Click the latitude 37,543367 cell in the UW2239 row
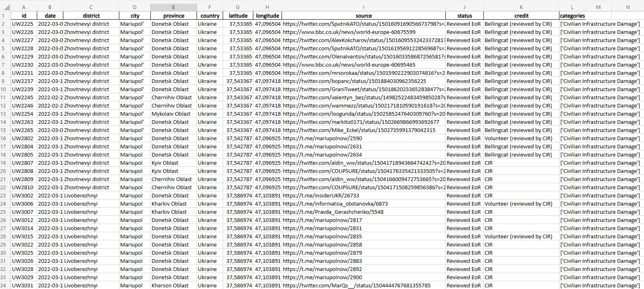The image size is (644, 289). click(238, 89)
